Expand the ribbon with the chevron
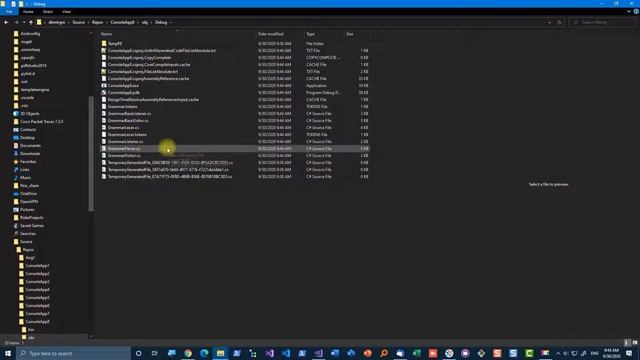This screenshot has height=360, width=640. [x=629, y=12]
